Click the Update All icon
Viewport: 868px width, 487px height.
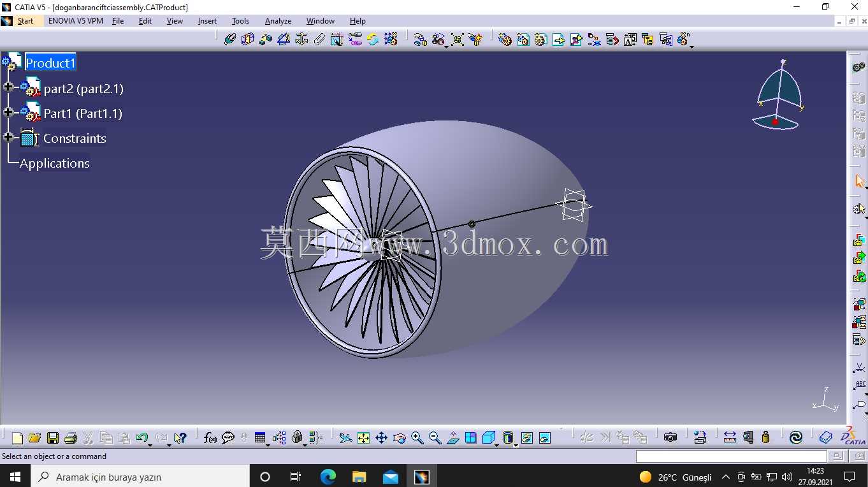click(x=795, y=438)
